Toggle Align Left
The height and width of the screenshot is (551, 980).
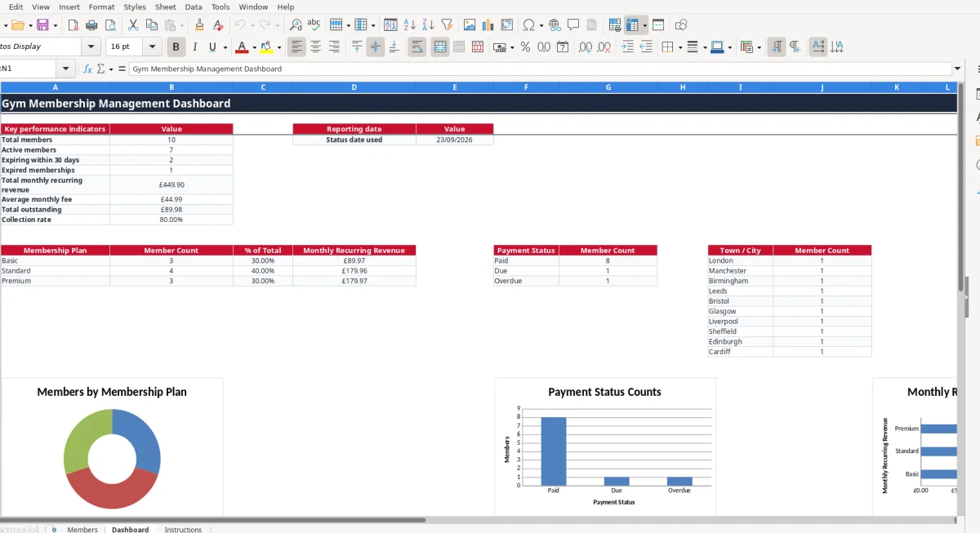coord(296,47)
